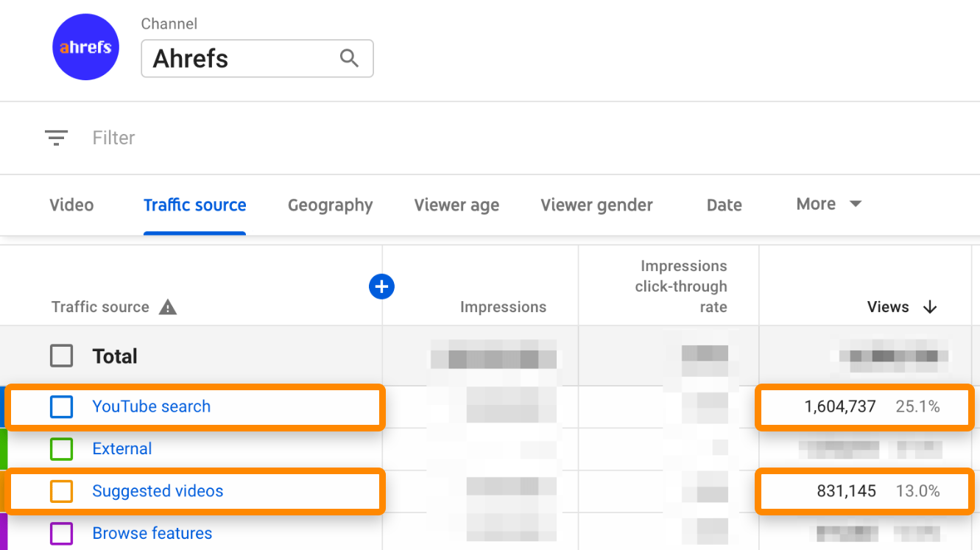
Task: Select the YouTube search row checkbox
Action: tap(62, 406)
